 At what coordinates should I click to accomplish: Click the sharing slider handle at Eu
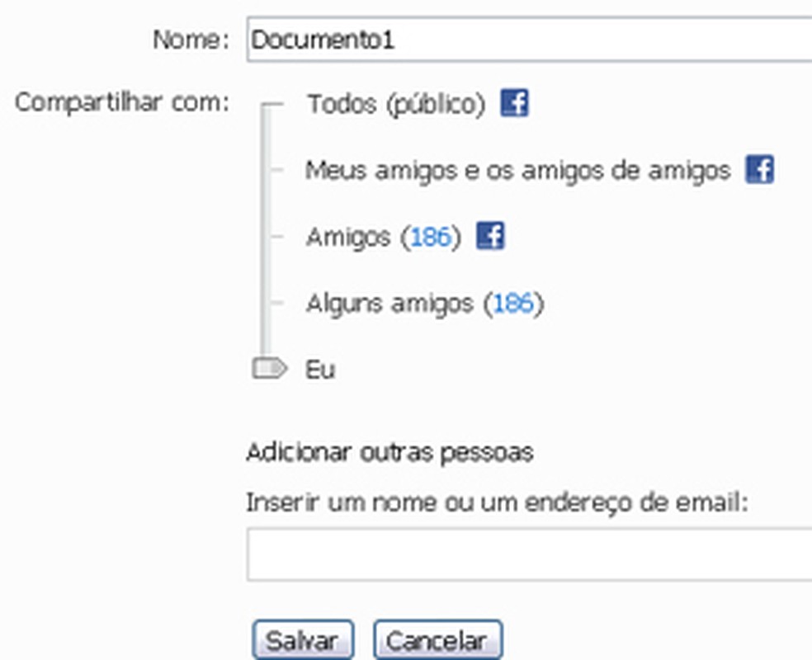tap(269, 369)
